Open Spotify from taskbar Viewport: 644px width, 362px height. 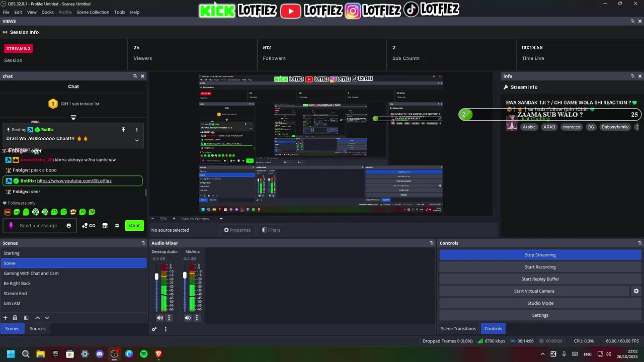point(144,354)
